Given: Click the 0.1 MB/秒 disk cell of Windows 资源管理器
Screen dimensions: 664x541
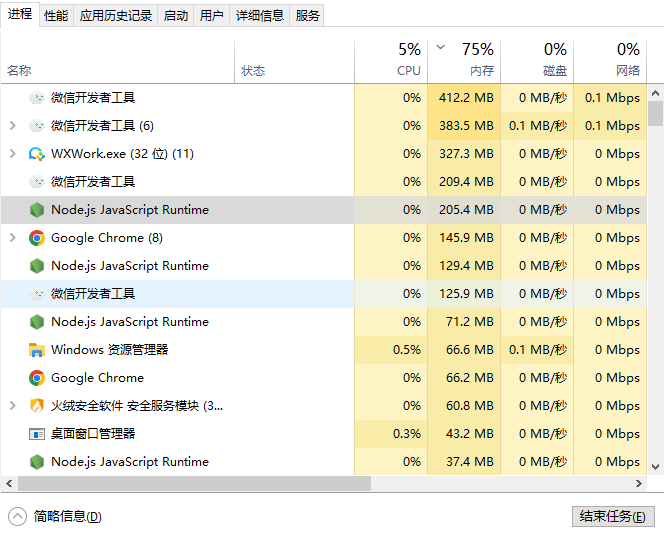Looking at the screenshot, I should [x=537, y=350].
